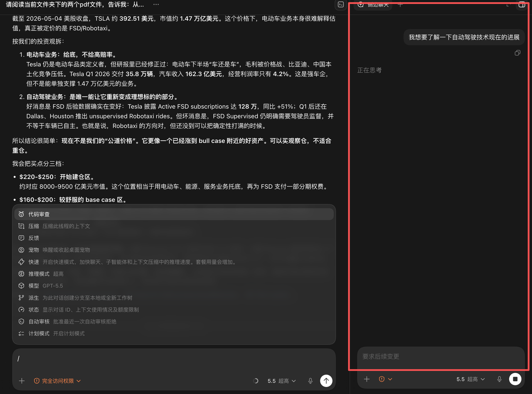
Task: Add a new side chat with plus
Action: pos(400,5)
